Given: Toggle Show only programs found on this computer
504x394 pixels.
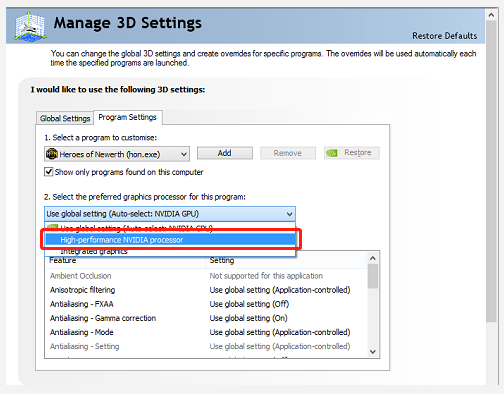Looking at the screenshot, I should click(x=49, y=172).
